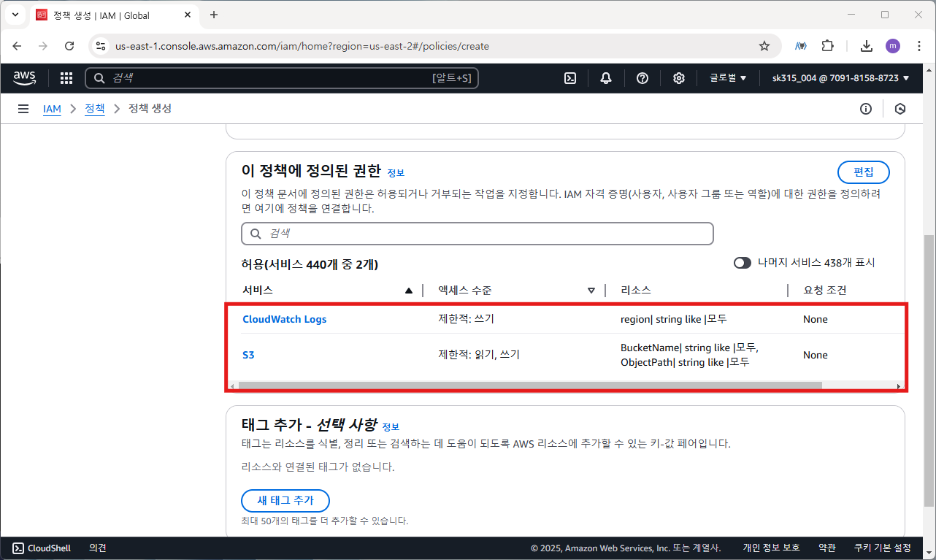Click the 리소스 column header

coord(636,291)
